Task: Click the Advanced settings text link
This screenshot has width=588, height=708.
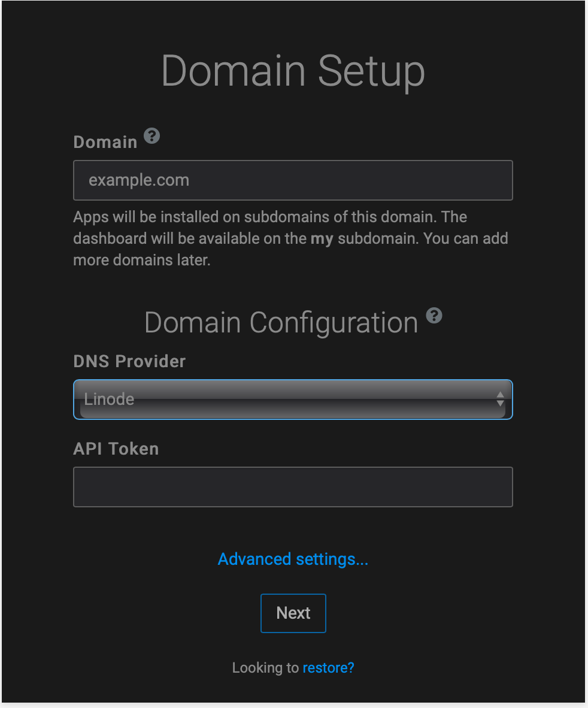Action: [x=293, y=559]
